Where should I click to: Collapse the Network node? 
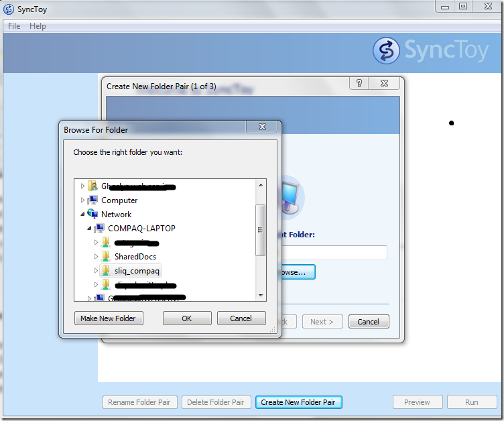point(82,214)
